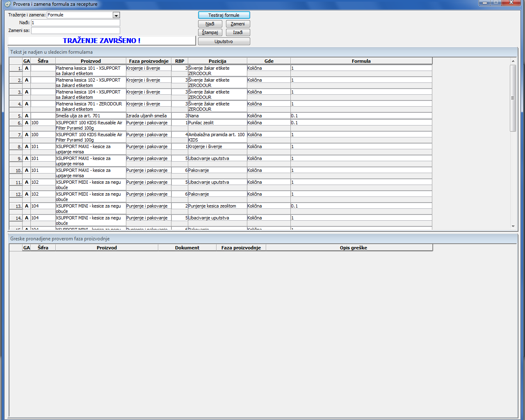This screenshot has width=525, height=420.
Task: Click the vertical scrollbar thumb of results grid
Action: [x=513, y=98]
